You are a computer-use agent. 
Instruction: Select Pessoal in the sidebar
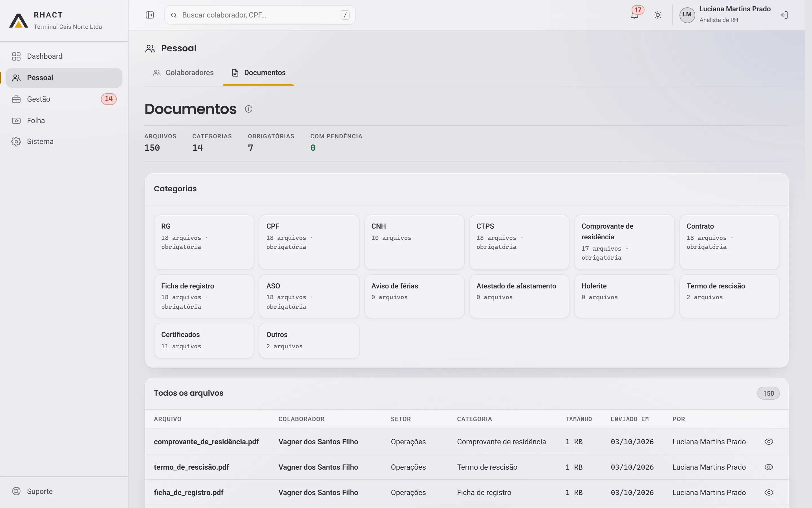tap(64, 78)
